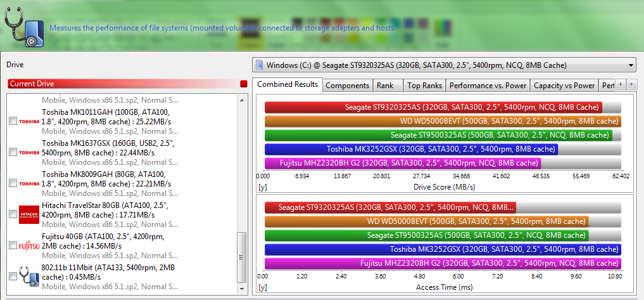
Task: Click green Seagate ST9500325AS drive score bar
Action: click(x=438, y=135)
